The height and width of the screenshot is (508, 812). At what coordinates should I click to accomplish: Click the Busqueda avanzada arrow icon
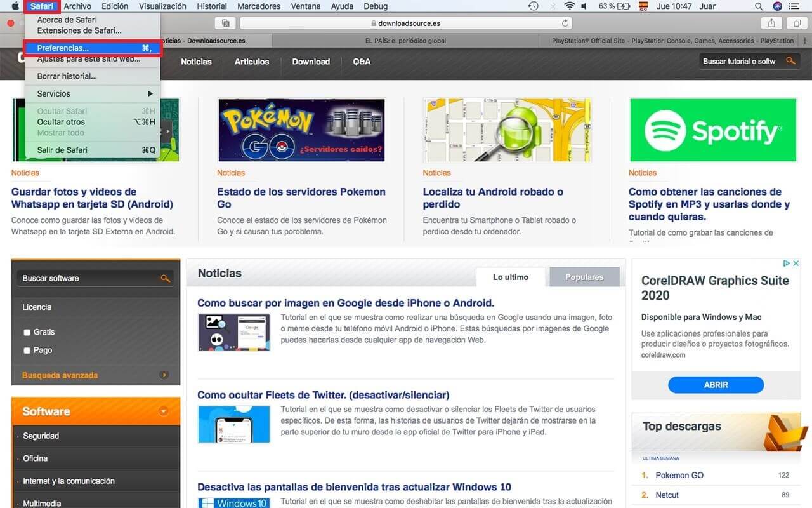coord(165,375)
